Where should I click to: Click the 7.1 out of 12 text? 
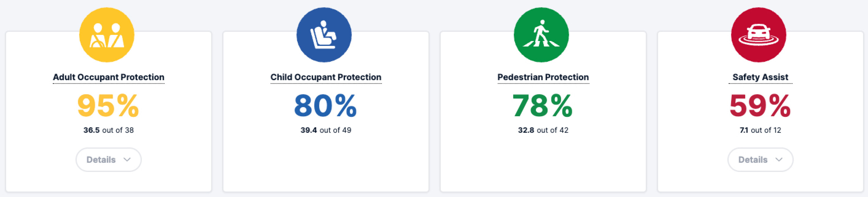point(760,130)
